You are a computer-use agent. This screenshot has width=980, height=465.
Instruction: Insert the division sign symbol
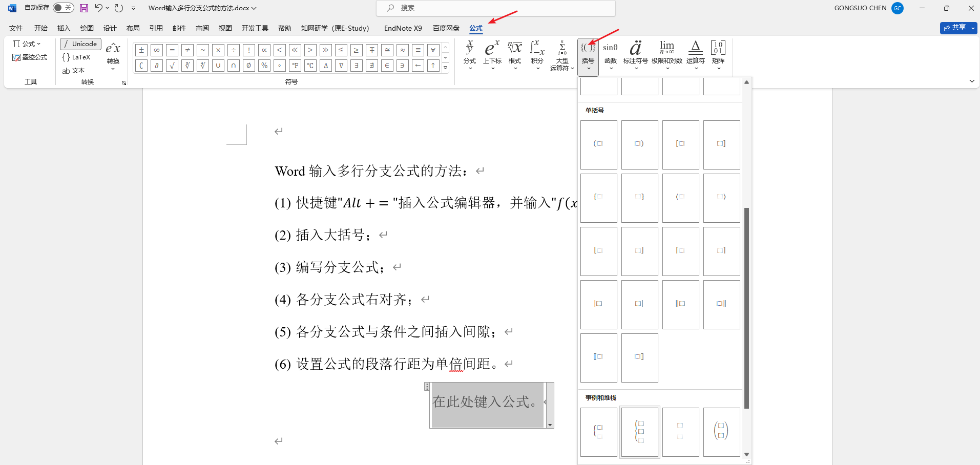234,50
